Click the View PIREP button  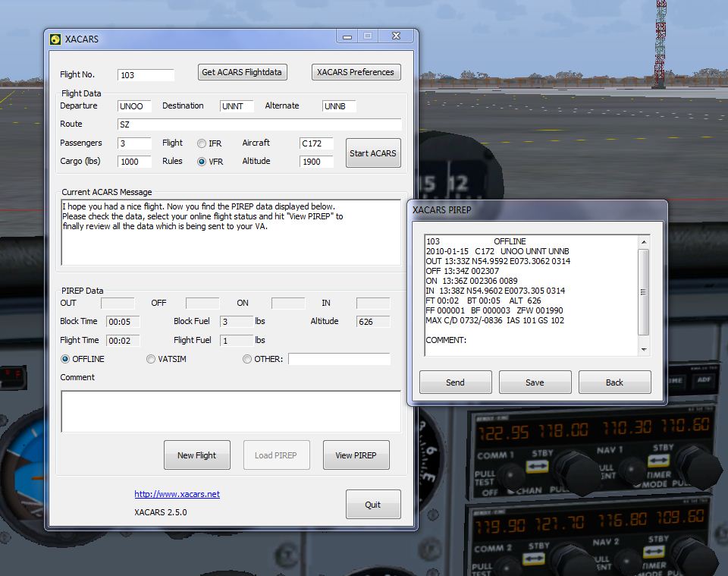(x=356, y=455)
